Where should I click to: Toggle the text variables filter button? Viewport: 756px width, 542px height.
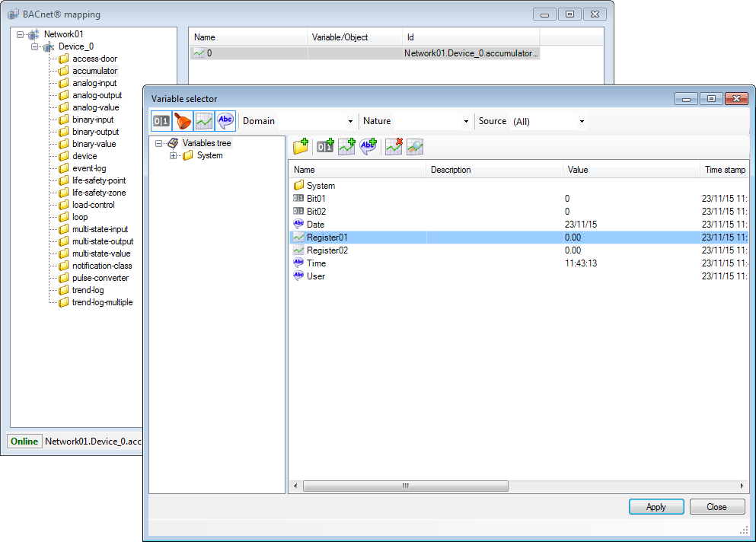(x=225, y=121)
